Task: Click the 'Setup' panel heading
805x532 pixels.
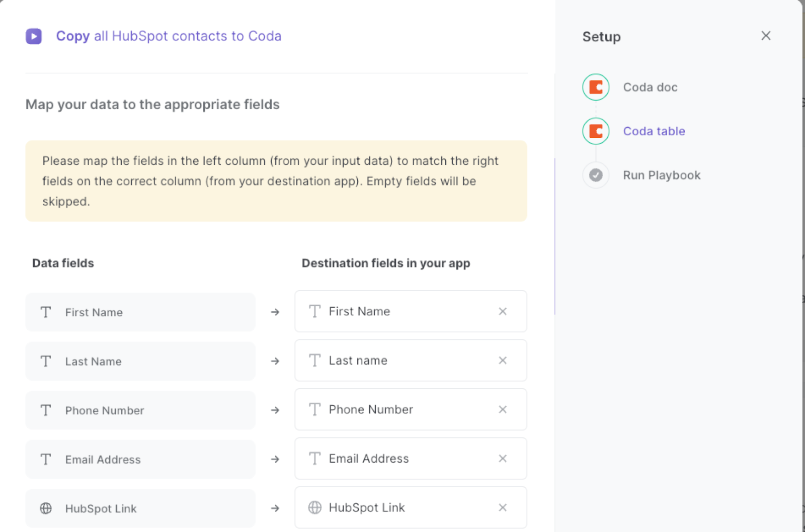Action: pyautogui.click(x=601, y=37)
